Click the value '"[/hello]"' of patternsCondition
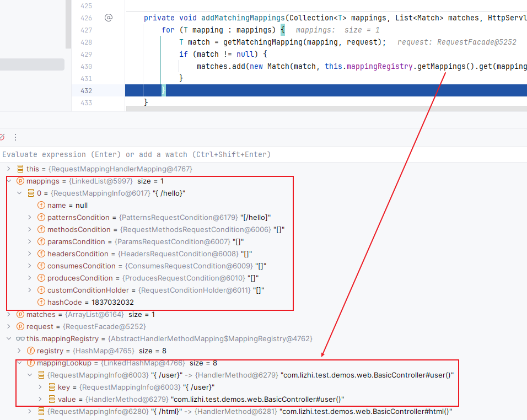Image resolution: width=527 pixels, height=420 pixels. (x=255, y=217)
